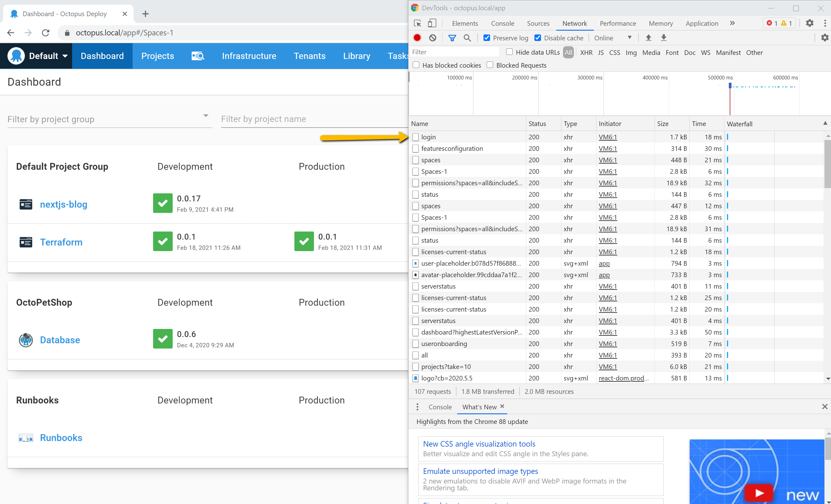Toggle device toolbar icon
831x504 pixels.
pyautogui.click(x=432, y=23)
